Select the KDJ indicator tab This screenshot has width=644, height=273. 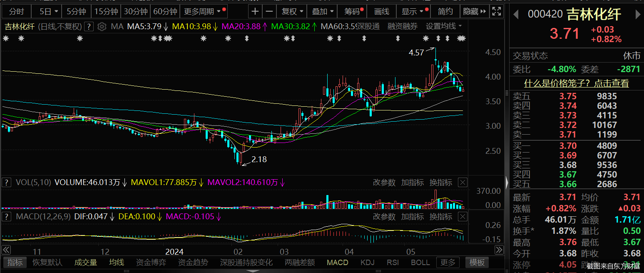(x=367, y=262)
